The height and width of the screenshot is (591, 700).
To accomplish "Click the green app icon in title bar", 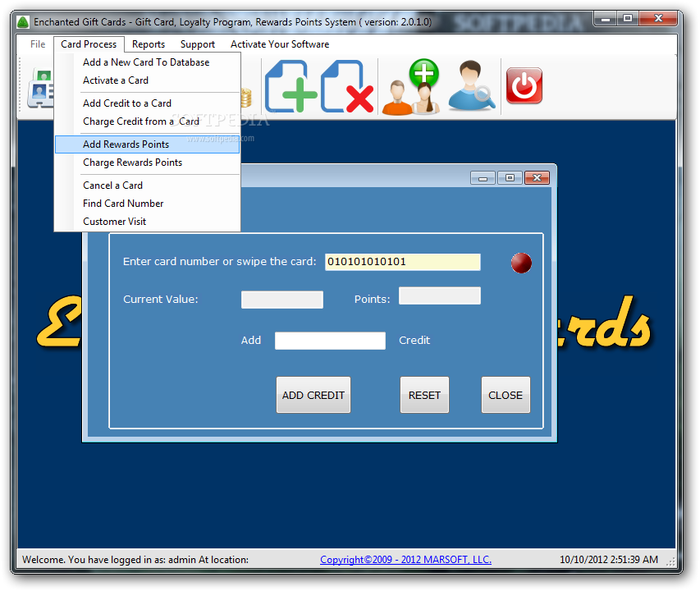I will pyautogui.click(x=23, y=22).
